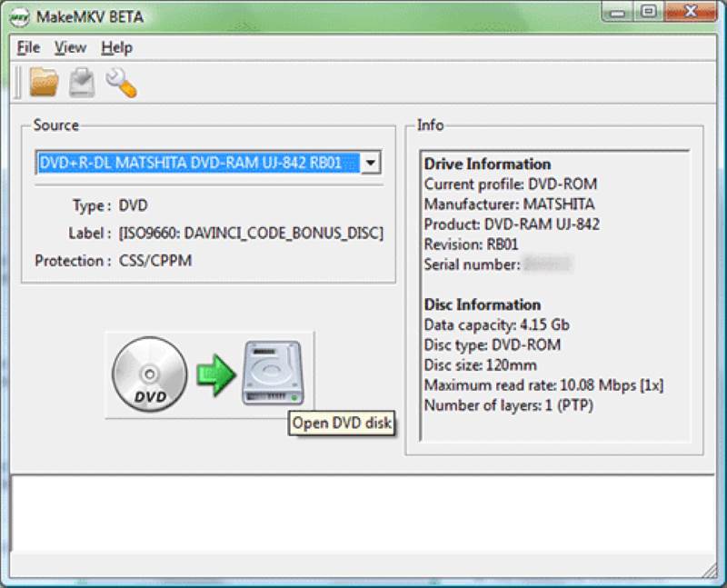
Task: Click the Open DVD disk tooltip
Action: [x=341, y=423]
